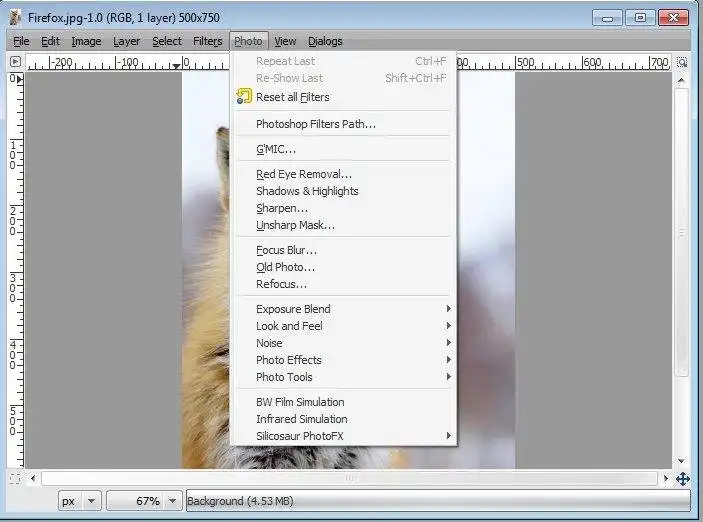Click the Background (4.53 MB) status text
Screen dimensions: 703x522
(x=240, y=501)
